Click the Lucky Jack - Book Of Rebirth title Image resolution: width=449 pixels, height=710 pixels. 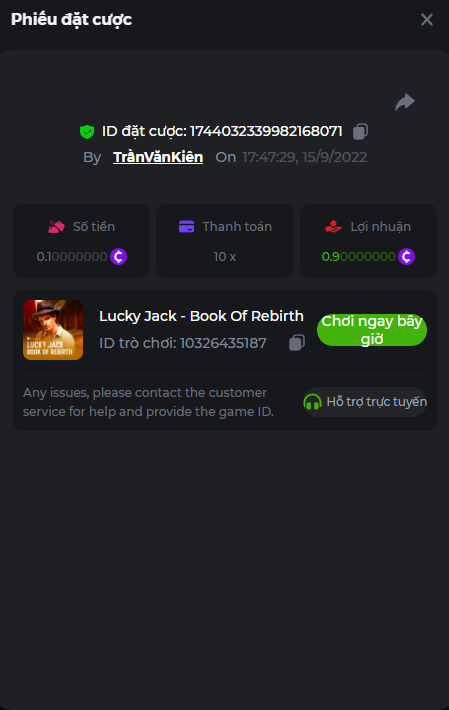[x=201, y=316]
